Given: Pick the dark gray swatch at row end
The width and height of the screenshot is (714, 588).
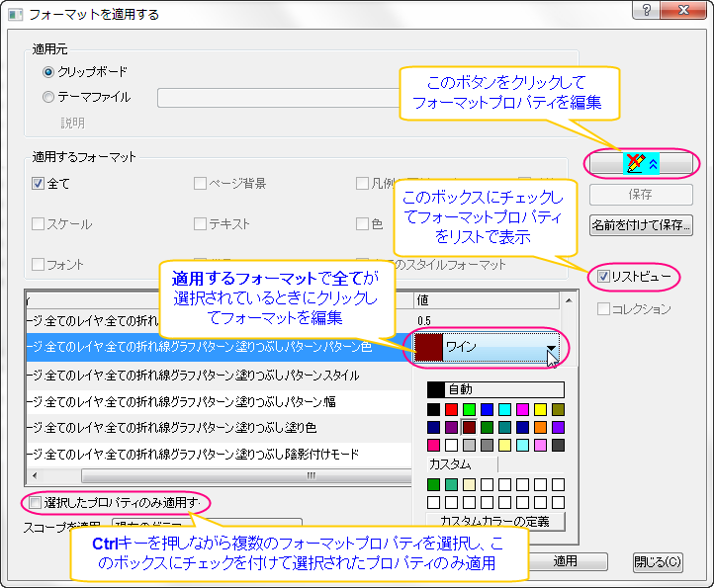Looking at the screenshot, I should (558, 445).
